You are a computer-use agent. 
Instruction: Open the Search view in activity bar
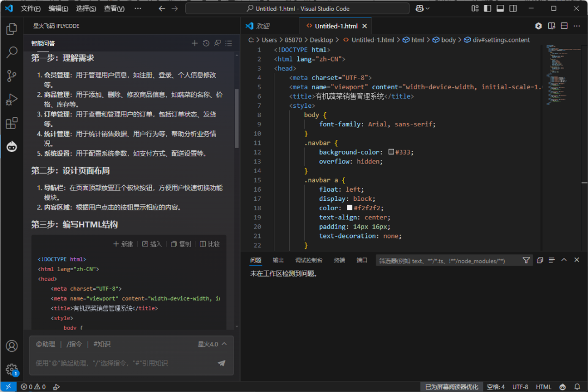(x=11, y=52)
